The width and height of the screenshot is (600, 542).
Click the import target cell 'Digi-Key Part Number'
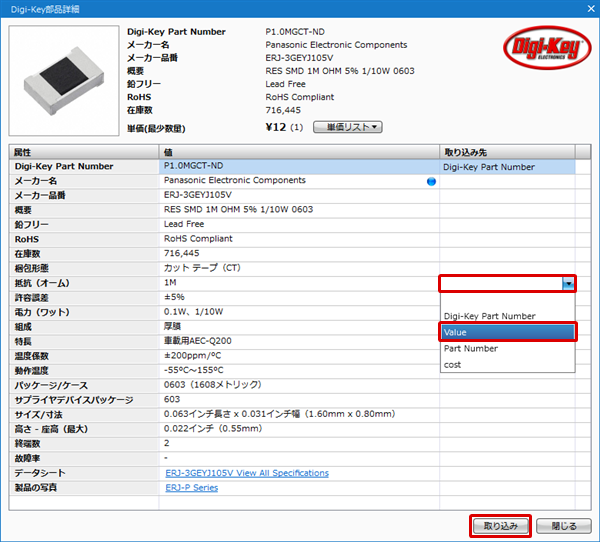point(507,167)
